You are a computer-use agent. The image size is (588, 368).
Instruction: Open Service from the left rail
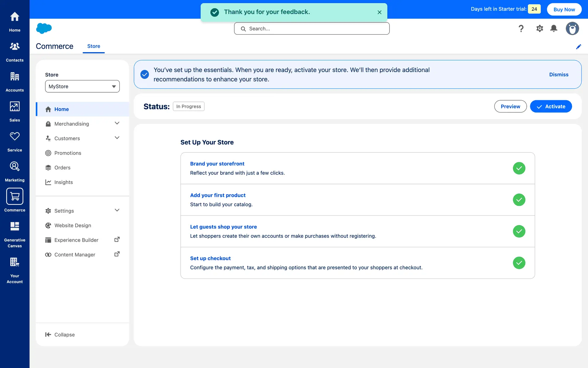coord(14,141)
